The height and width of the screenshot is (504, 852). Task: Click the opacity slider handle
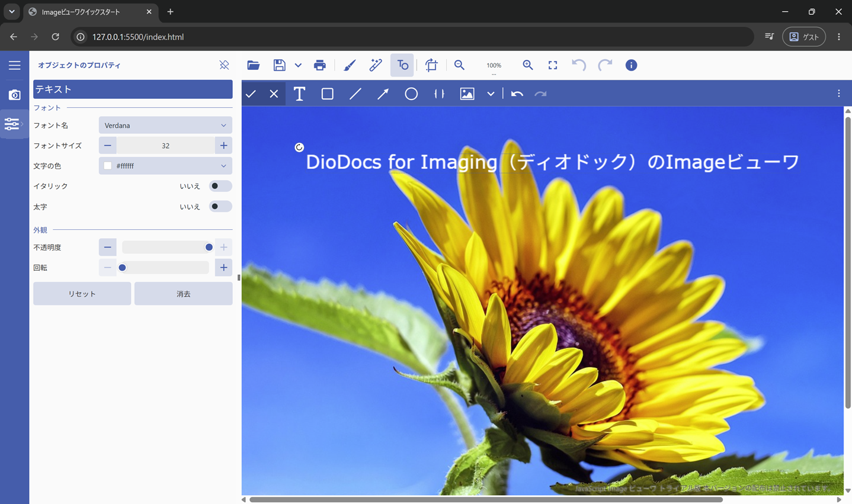coord(209,248)
